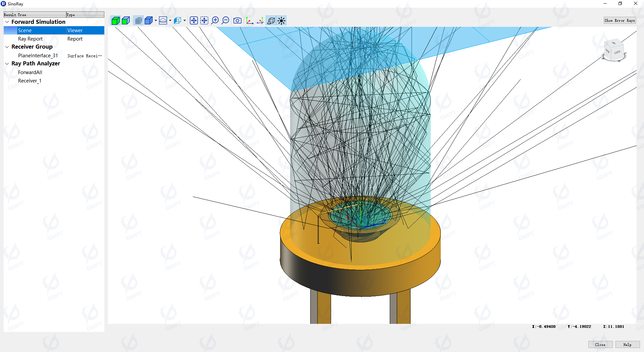Select the Receiver_1 ray path
The image size is (644, 352).
[x=30, y=81]
